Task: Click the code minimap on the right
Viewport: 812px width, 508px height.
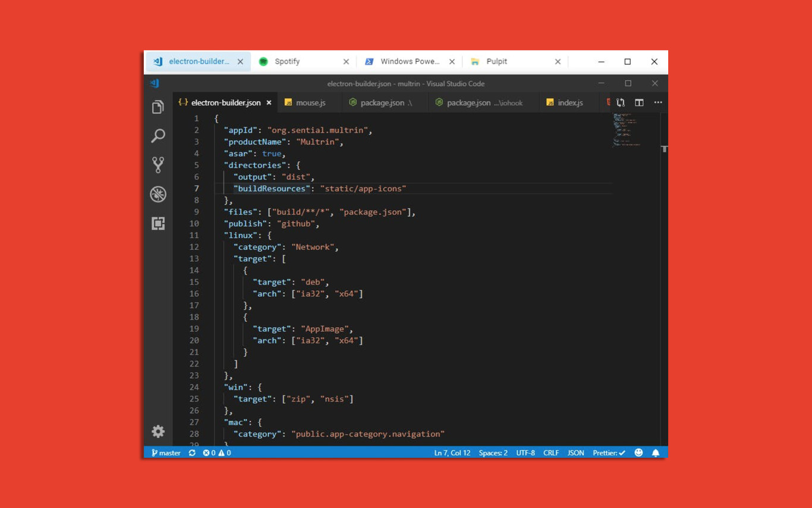Action: point(627,131)
